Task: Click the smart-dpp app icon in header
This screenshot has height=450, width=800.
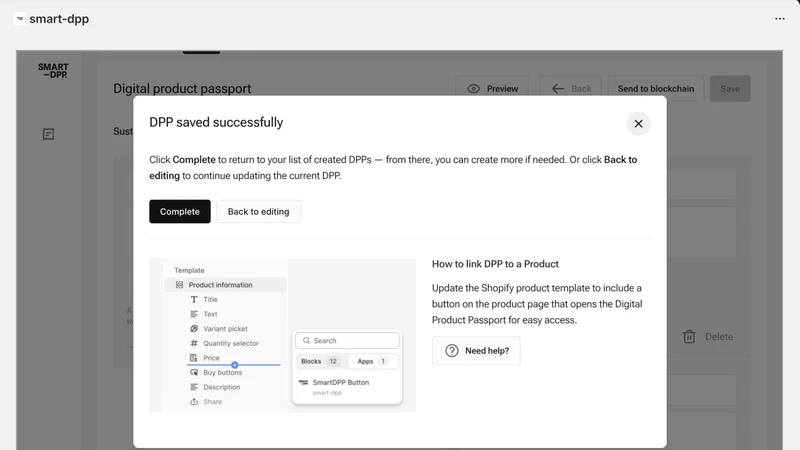Action: pos(20,19)
